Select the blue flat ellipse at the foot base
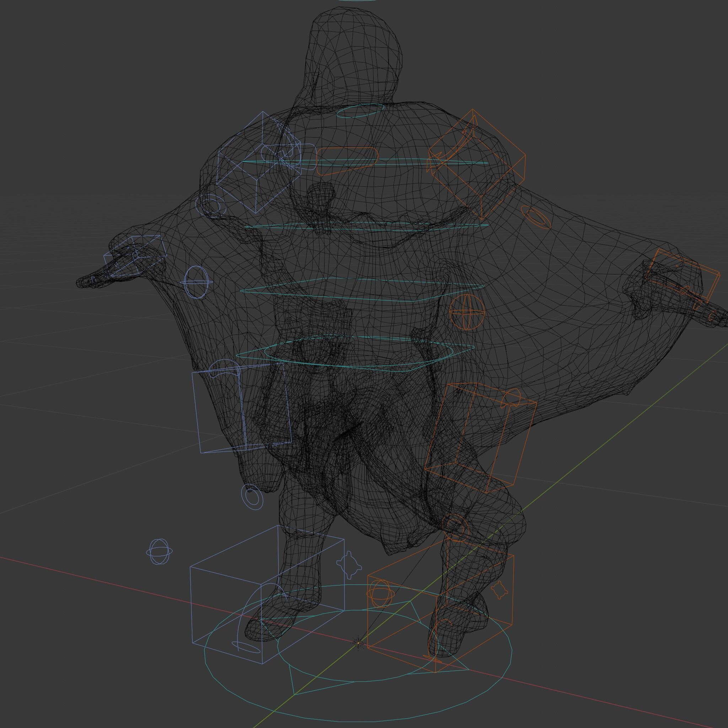728x728 pixels. (x=246, y=647)
